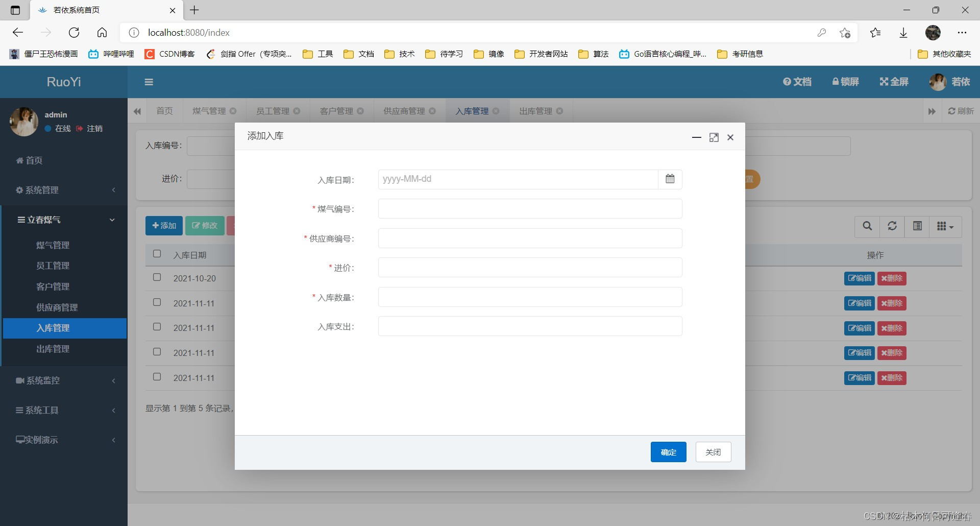
Task: Click the 锁屏 lock screen icon
Action: (x=846, y=82)
